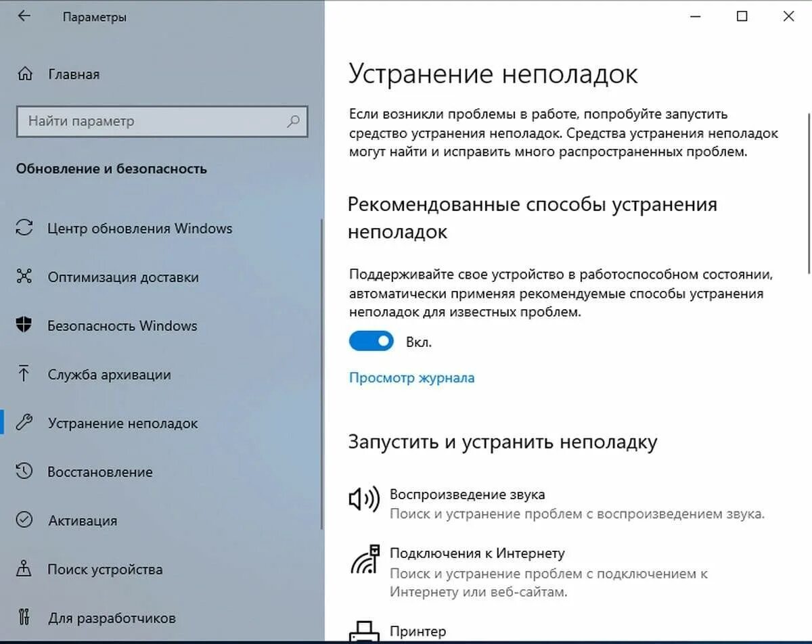
Task: Click the Wi-Fi icon for Подключения к Интернету
Action: point(365,559)
